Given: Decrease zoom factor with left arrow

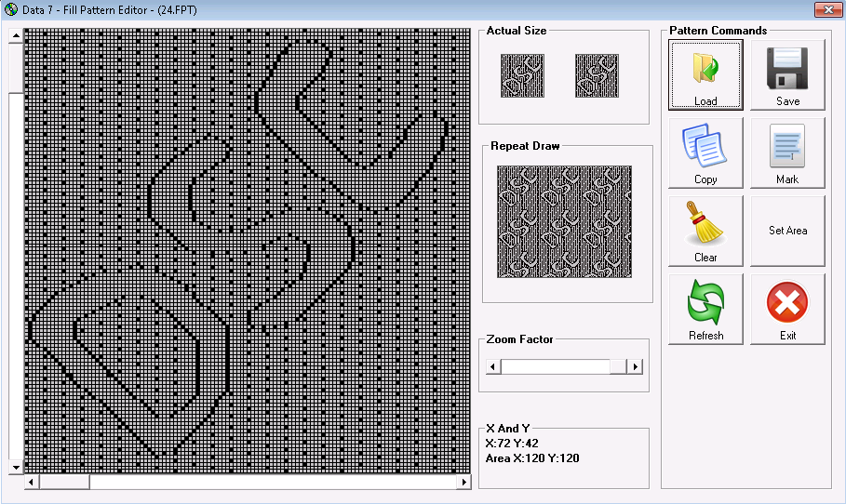Looking at the screenshot, I should pyautogui.click(x=492, y=366).
